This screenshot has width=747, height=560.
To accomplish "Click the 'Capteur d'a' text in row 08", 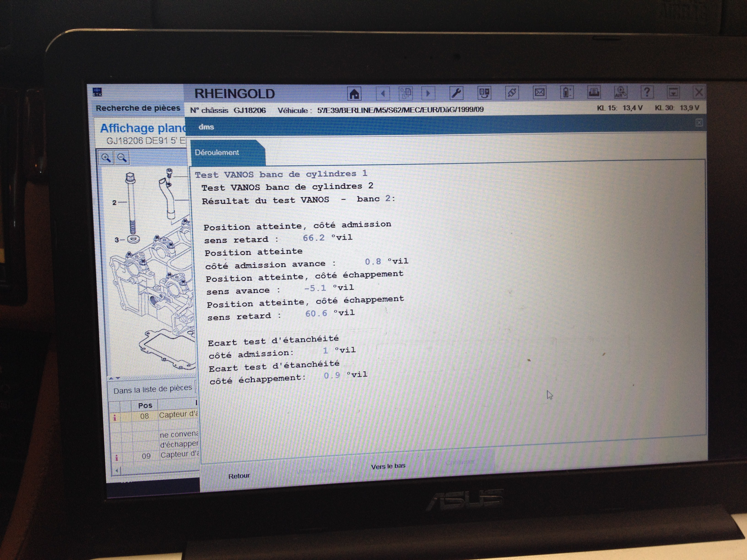I will [x=179, y=414].
